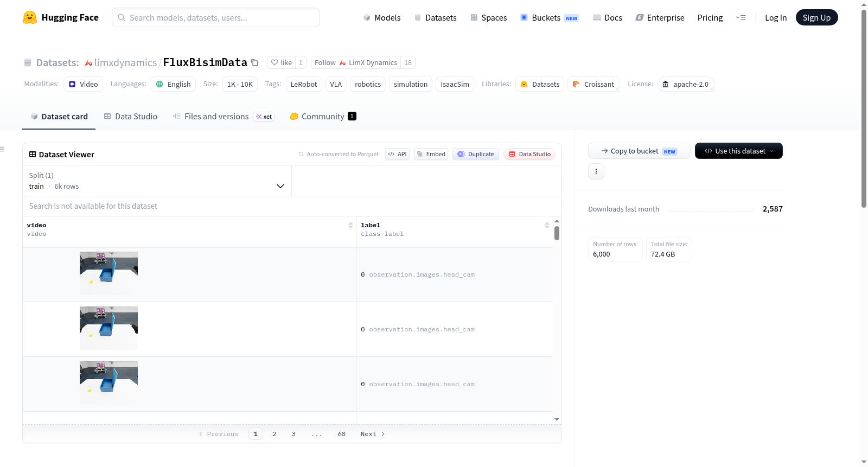This screenshot has width=868, height=467.
Task: Go to Models in the navigation
Action: coord(382,17)
